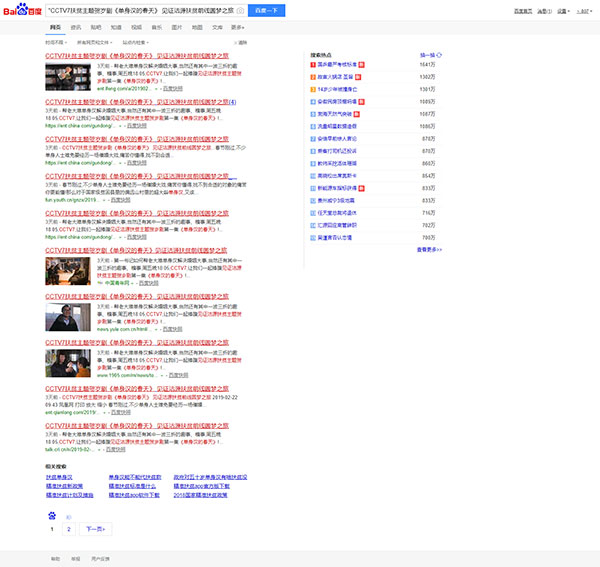This screenshot has width=600, height=567.
Task: Open the 地图 tab
Action: pyautogui.click(x=197, y=27)
